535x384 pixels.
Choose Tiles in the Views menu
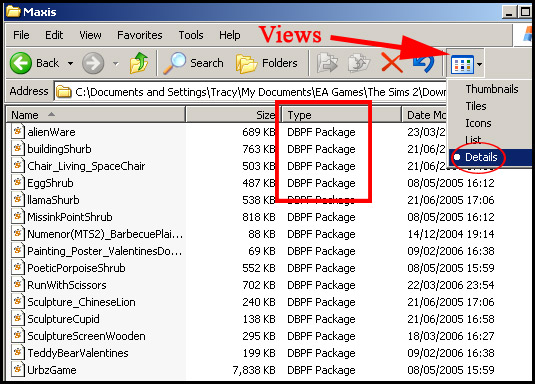[x=476, y=106]
